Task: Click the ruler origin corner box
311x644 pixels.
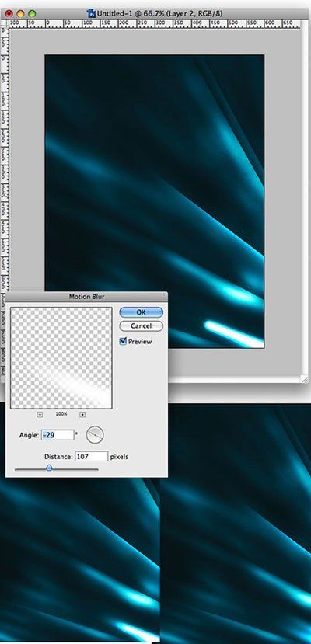Action: [x=5, y=24]
